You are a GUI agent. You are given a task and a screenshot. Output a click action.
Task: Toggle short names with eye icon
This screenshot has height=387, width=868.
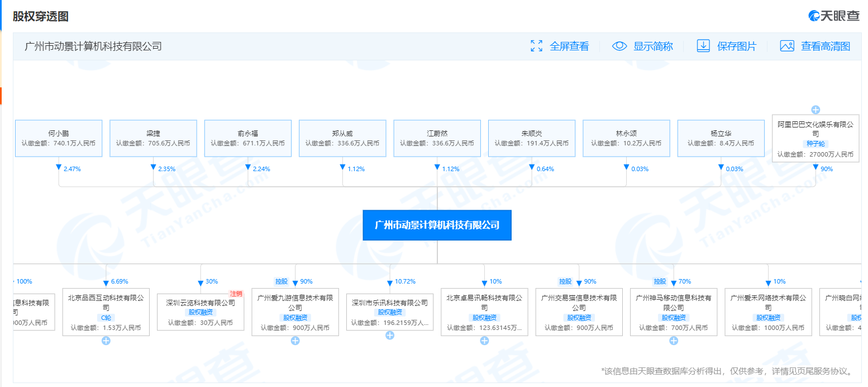click(619, 46)
